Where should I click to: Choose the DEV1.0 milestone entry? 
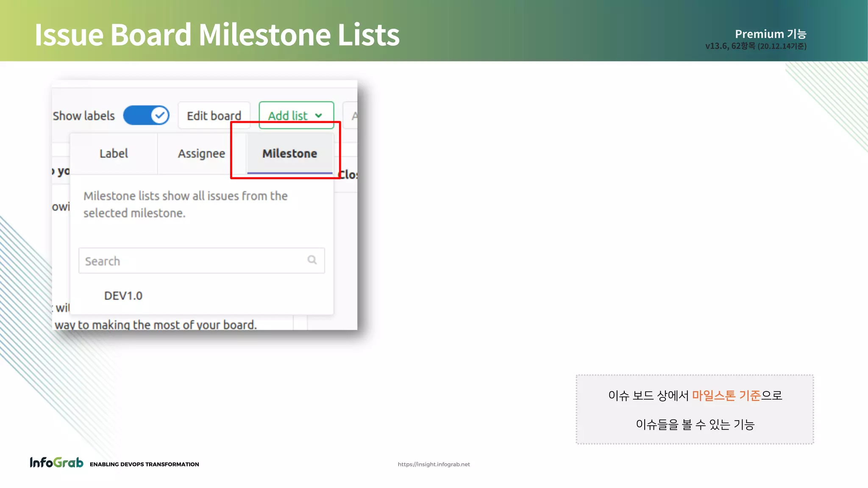tap(123, 296)
